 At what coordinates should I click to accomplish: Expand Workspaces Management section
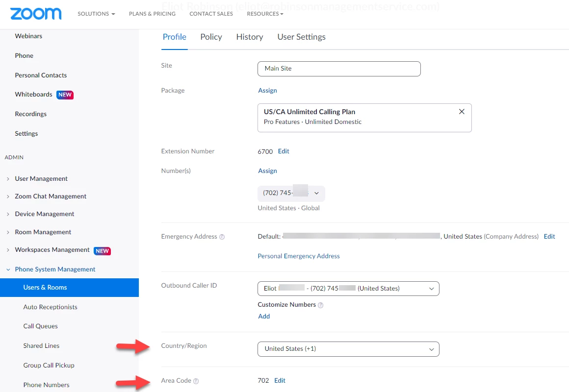coord(8,250)
